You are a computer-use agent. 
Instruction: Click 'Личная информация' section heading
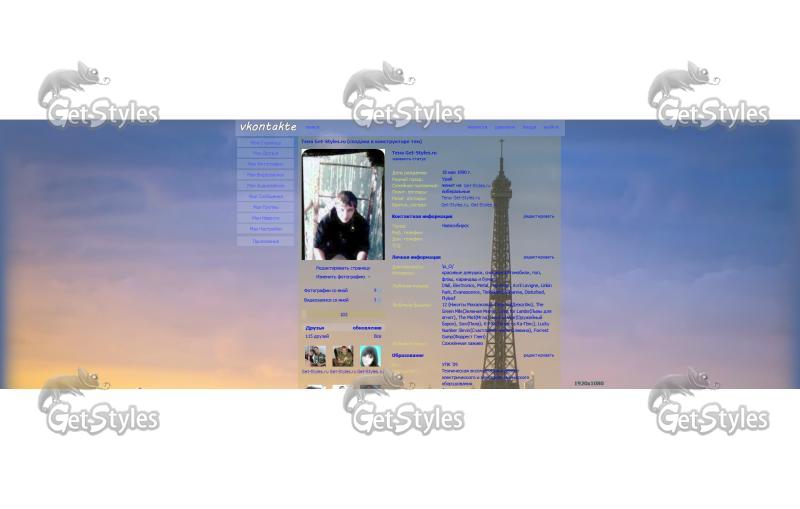pos(416,258)
